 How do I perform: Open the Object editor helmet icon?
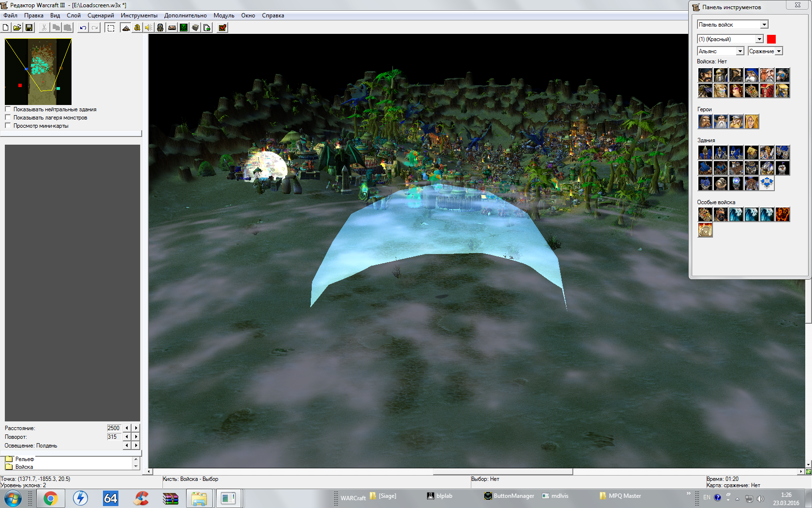coord(160,28)
